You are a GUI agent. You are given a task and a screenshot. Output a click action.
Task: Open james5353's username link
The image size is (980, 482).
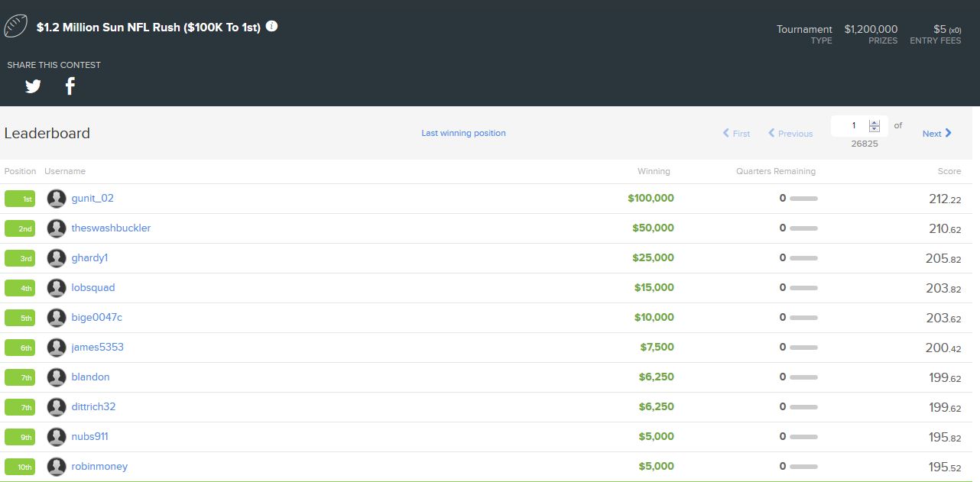pos(97,348)
